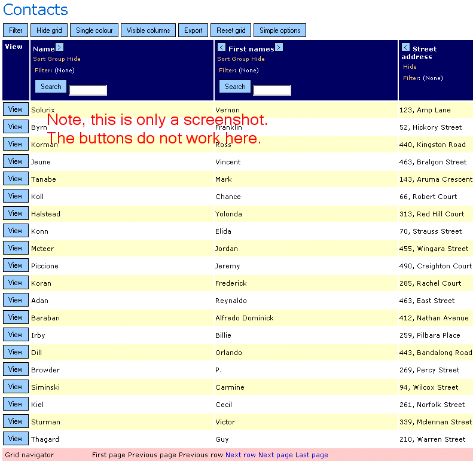Open the Visible columns chooser
The height and width of the screenshot is (465, 476).
[148, 30]
